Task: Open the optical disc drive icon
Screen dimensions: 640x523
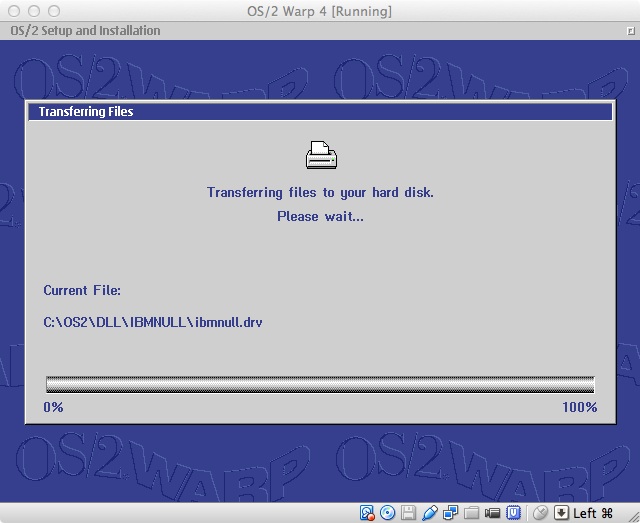Action: coord(388,513)
